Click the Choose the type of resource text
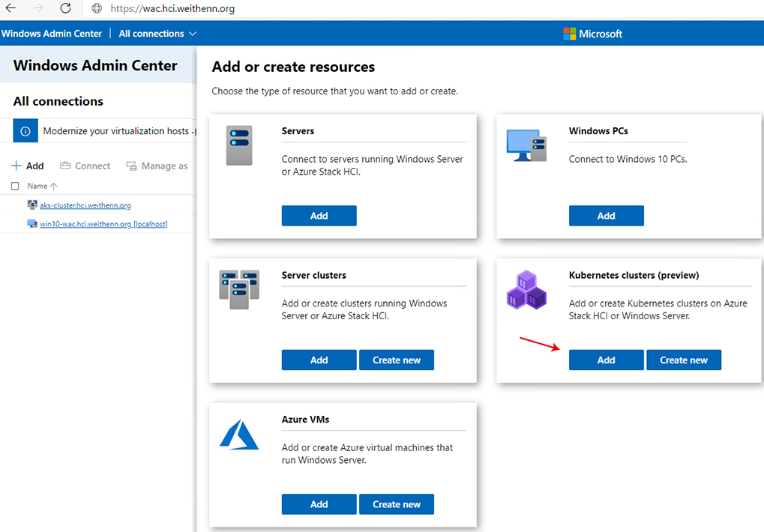This screenshot has height=532, width=764. (334, 91)
